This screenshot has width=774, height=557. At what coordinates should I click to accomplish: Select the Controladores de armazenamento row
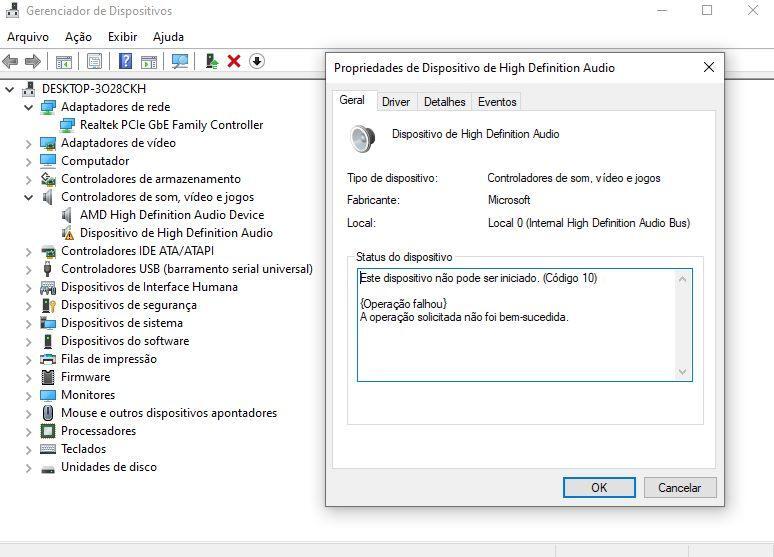pyautogui.click(x=151, y=179)
